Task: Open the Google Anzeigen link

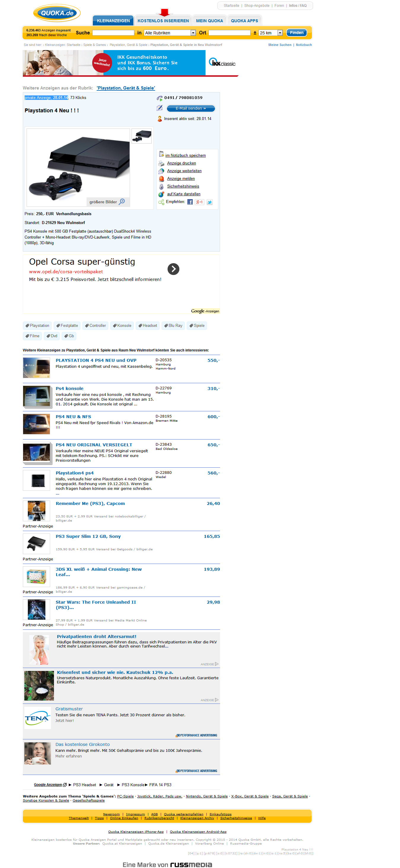Action: [x=48, y=785]
